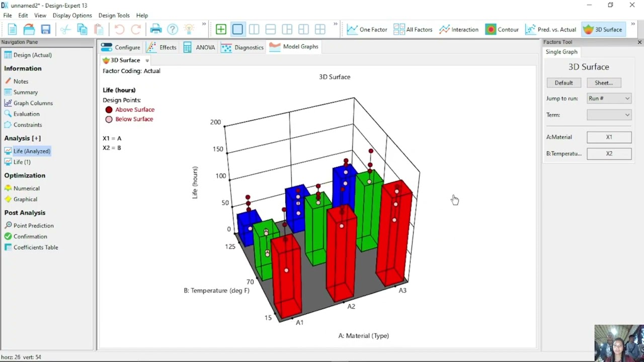Click the Cut scissors icon
Image resolution: width=644 pixels, height=362 pixels.
[65, 29]
